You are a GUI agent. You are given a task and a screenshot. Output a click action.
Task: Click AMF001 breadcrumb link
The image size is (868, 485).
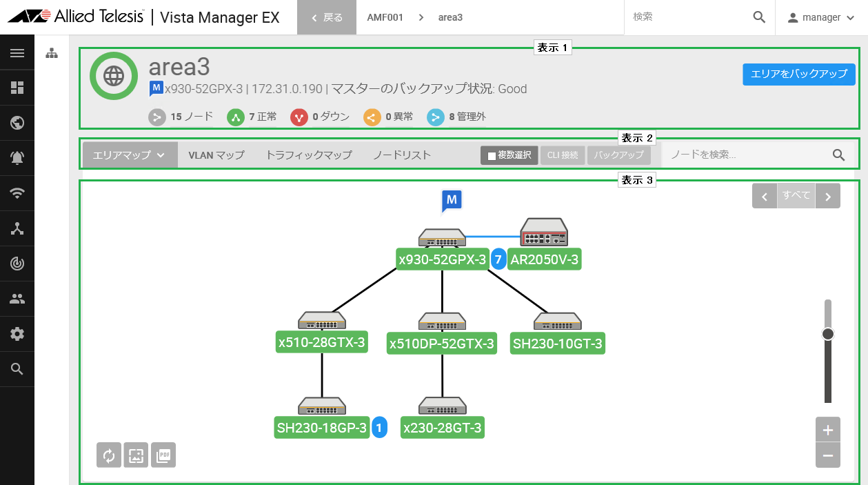tap(385, 17)
